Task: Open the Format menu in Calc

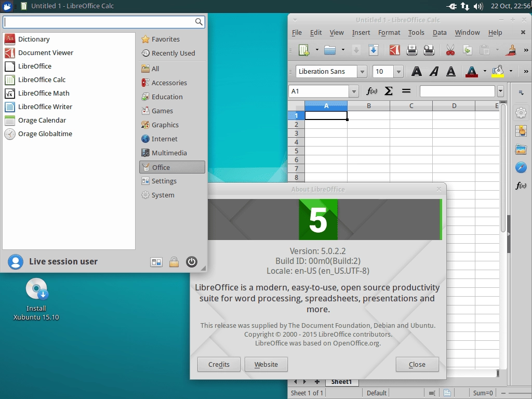Action: click(x=389, y=33)
